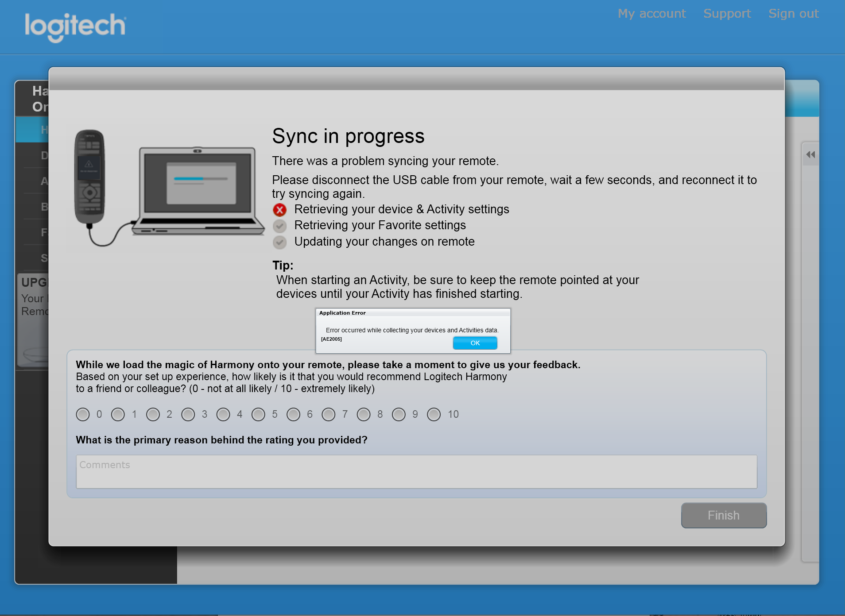Click the '[AE2005]' error code text

point(331,339)
